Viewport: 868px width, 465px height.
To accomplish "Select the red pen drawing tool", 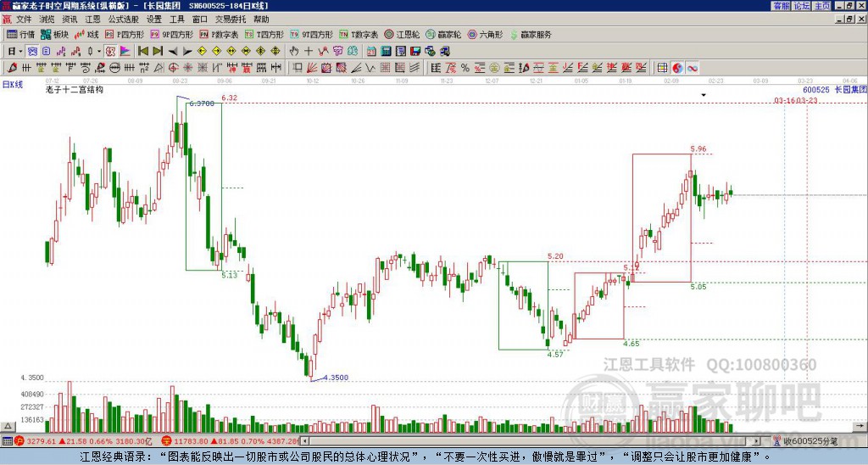I will click(12, 68).
